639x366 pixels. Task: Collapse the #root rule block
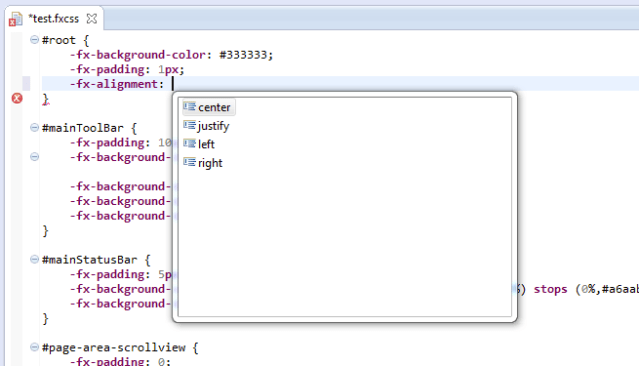pos(35,40)
